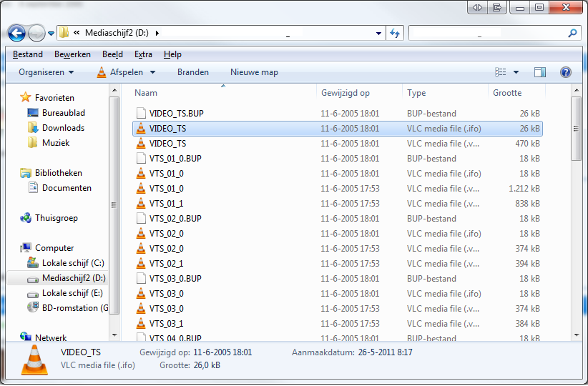This screenshot has height=386, width=588.
Task: Open Help via question mark icon
Action: pyautogui.click(x=566, y=72)
